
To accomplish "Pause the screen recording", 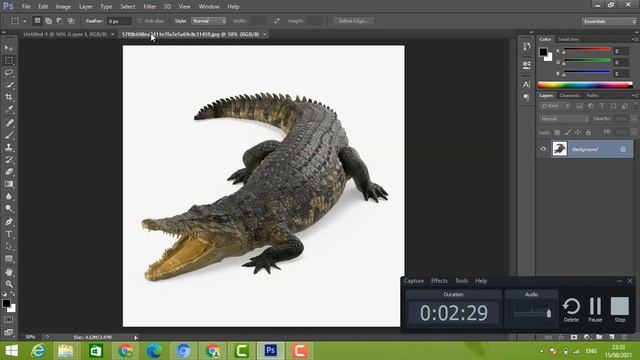I will click(595, 310).
